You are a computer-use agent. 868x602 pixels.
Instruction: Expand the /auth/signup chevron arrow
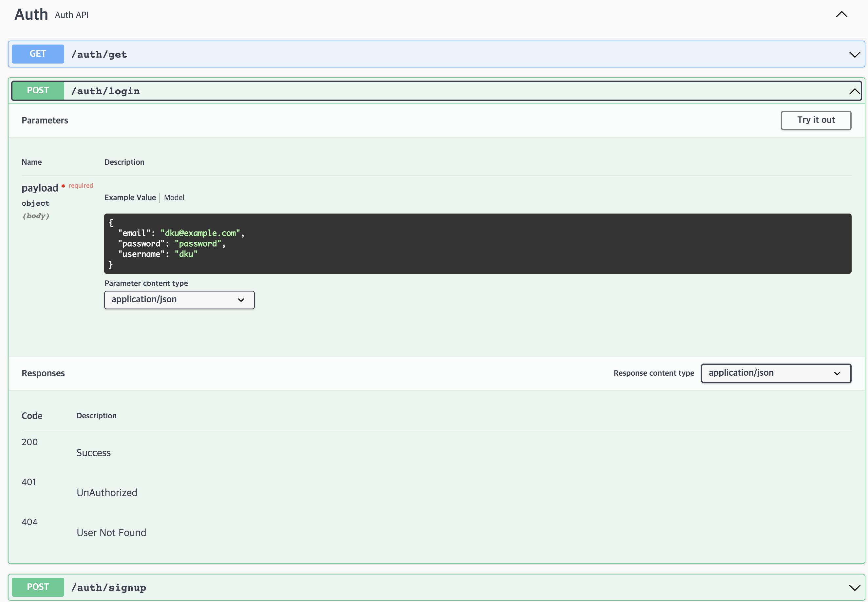coord(854,588)
